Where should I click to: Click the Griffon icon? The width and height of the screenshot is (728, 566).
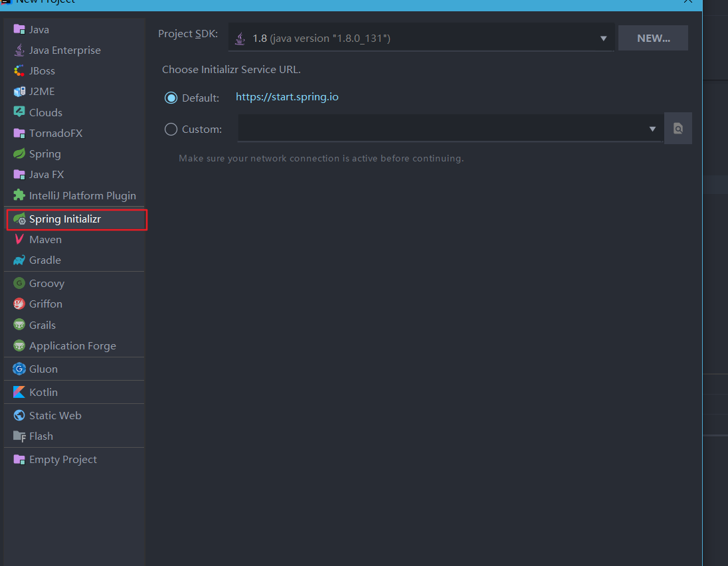coord(19,304)
